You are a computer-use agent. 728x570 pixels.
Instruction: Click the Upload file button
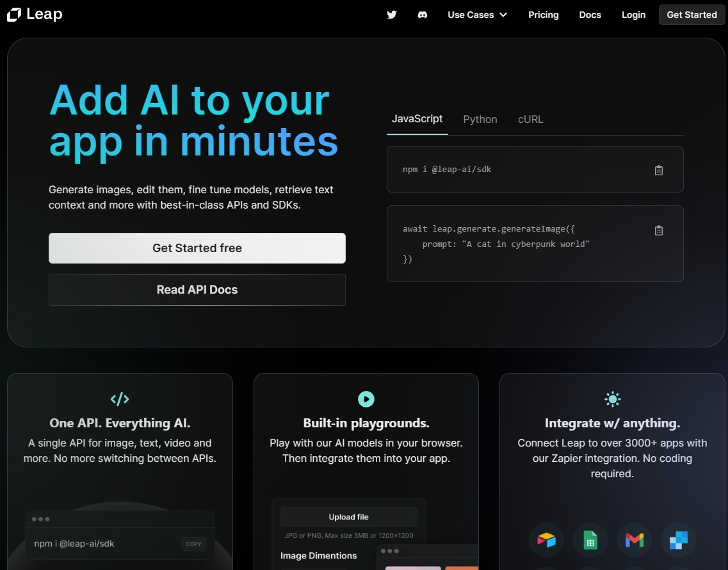349,517
